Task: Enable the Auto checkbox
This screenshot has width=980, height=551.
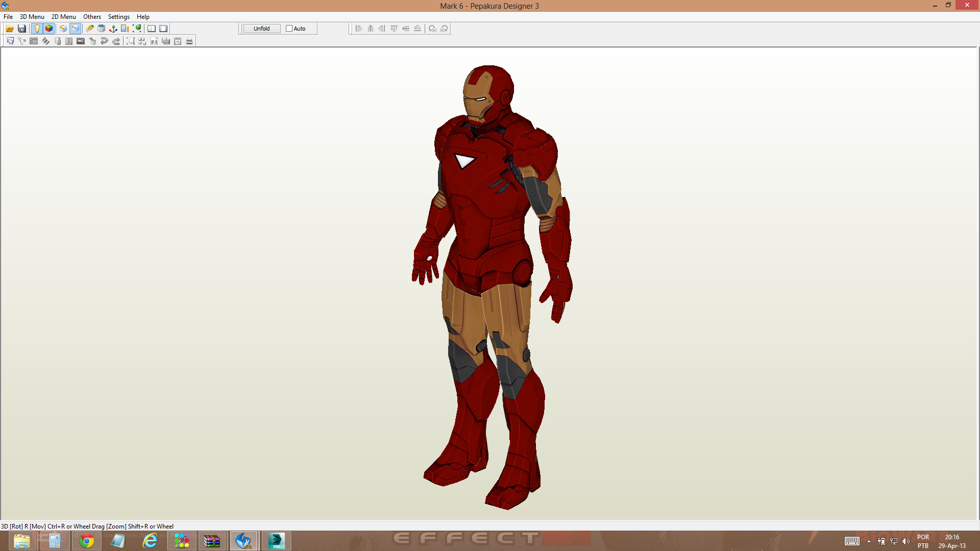Action: [289, 29]
